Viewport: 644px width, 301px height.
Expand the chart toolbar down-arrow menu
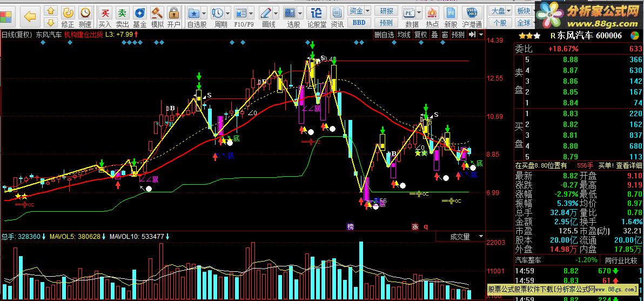(x=481, y=35)
